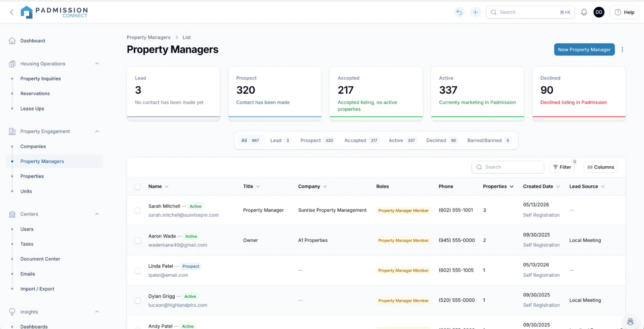Click the Housing Operations section icon
Screen dimensions: 644x329
coord(12,64)
